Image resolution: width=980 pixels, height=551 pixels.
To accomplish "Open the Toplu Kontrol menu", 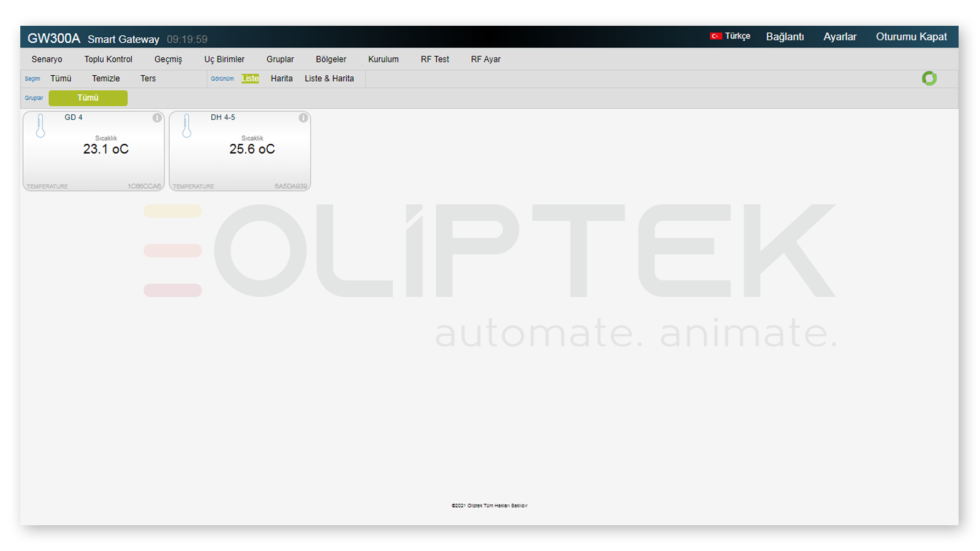I will coord(108,59).
